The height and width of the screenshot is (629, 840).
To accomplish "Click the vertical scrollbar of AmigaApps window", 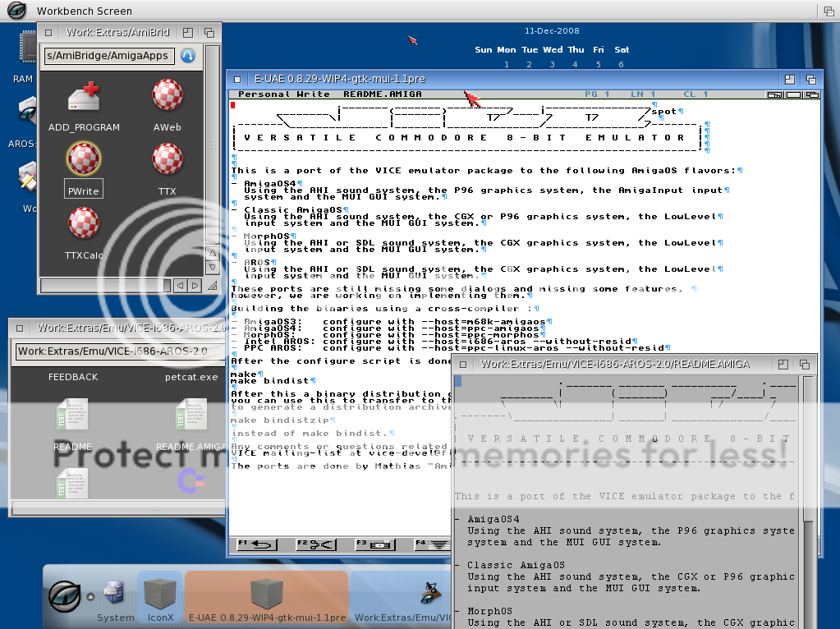I will coord(212,145).
